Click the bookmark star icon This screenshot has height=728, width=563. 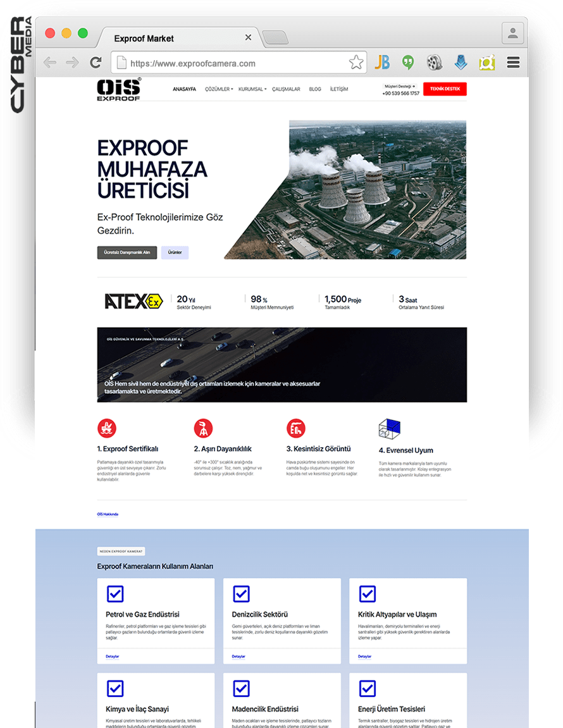[356, 62]
